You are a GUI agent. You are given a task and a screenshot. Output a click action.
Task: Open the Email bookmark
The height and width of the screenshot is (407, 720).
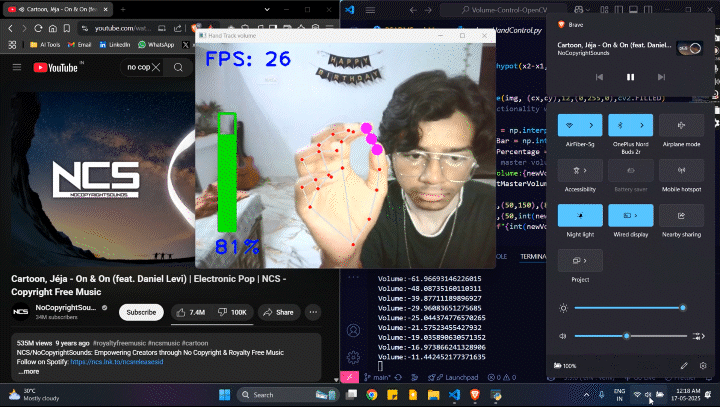(79, 45)
